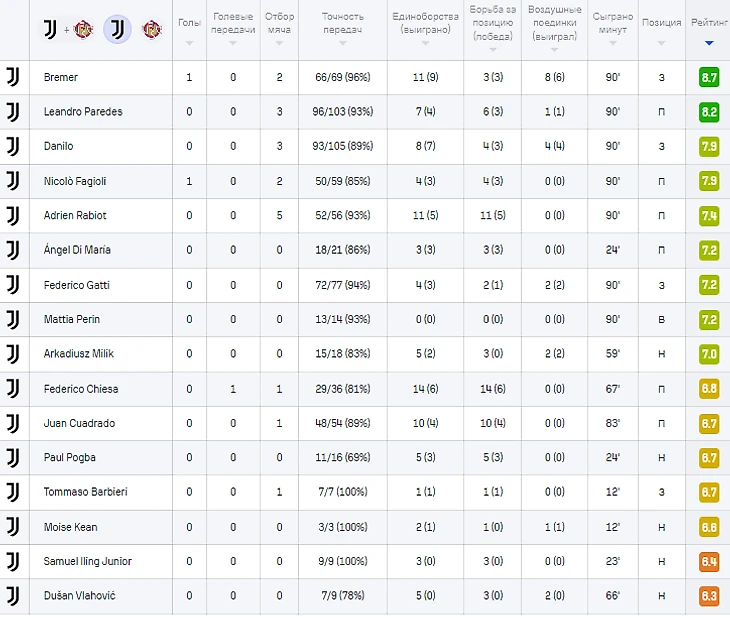Select the Cremonese-only team filter
Screen dimensions: 730x618
tap(152, 30)
